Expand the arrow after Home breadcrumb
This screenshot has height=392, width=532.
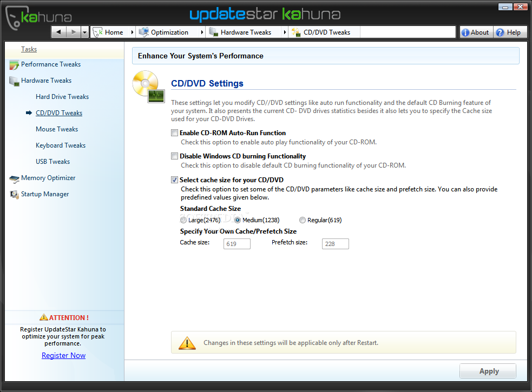(132, 32)
